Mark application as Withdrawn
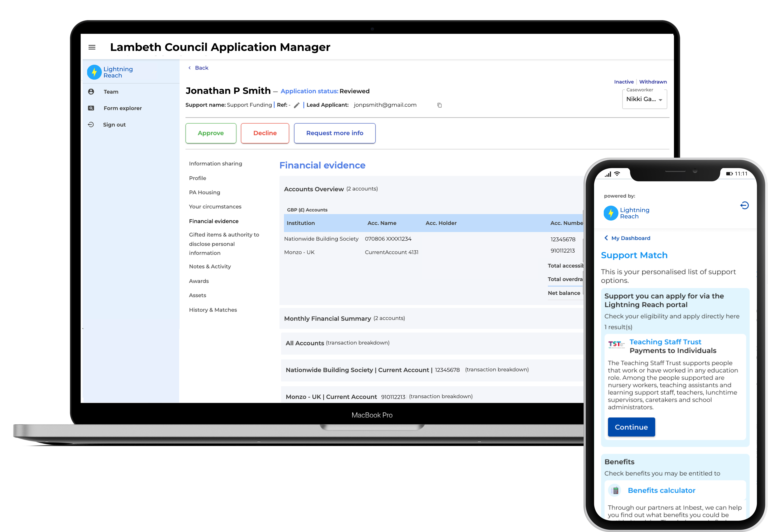Image resolution: width=768 pixels, height=532 pixels. tap(653, 82)
